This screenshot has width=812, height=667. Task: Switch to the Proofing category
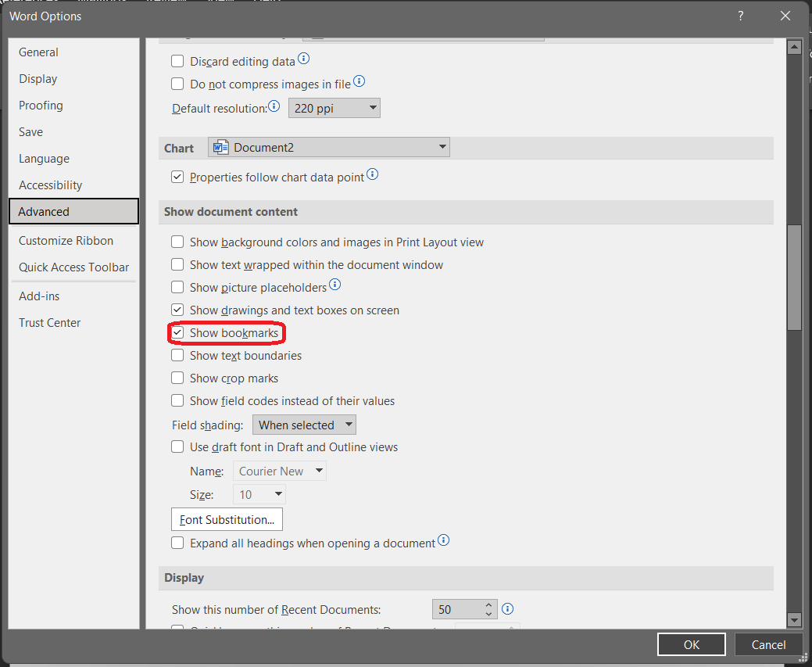(41, 106)
